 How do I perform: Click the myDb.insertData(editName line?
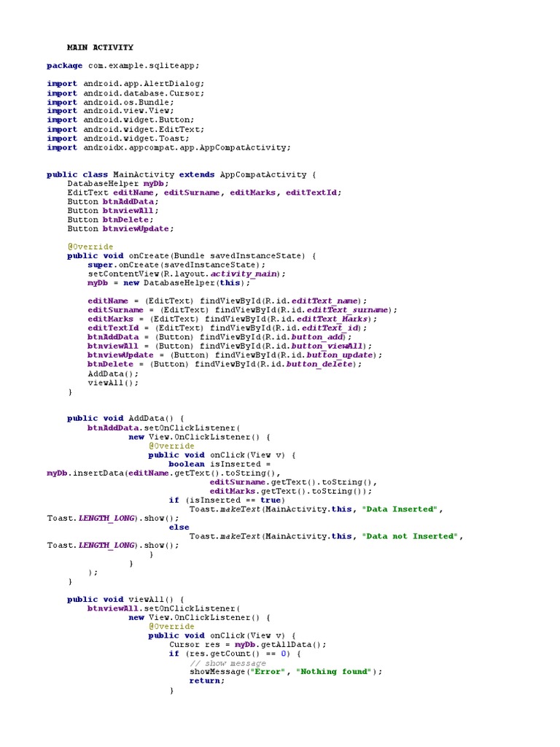tap(164, 473)
